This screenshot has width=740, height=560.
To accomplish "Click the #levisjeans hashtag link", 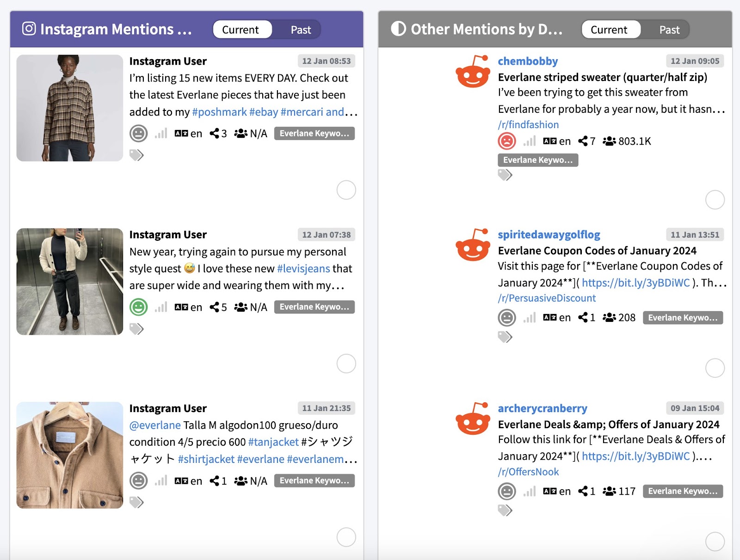I will pyautogui.click(x=303, y=268).
